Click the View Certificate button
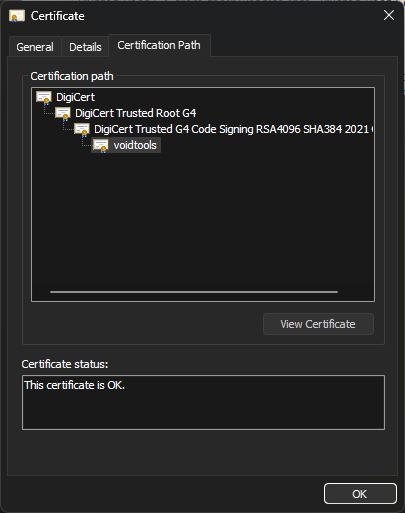This screenshot has height=513, width=405. [318, 324]
